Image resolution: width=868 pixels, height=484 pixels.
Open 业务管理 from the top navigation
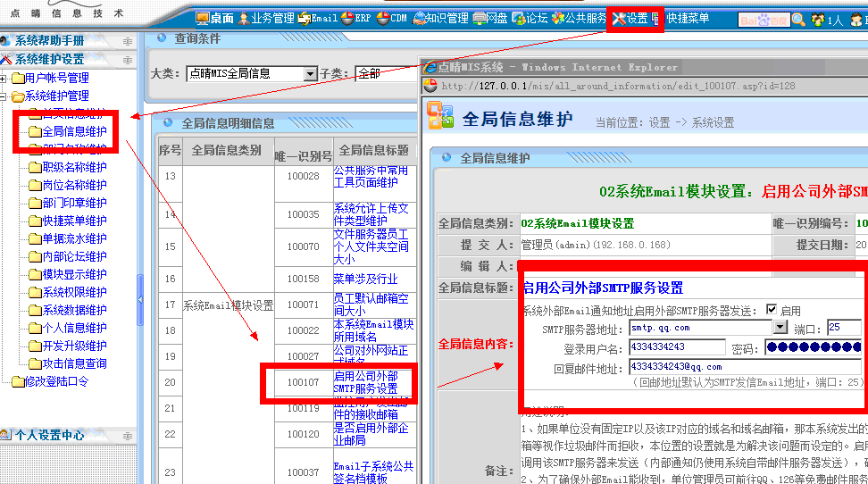click(266, 19)
